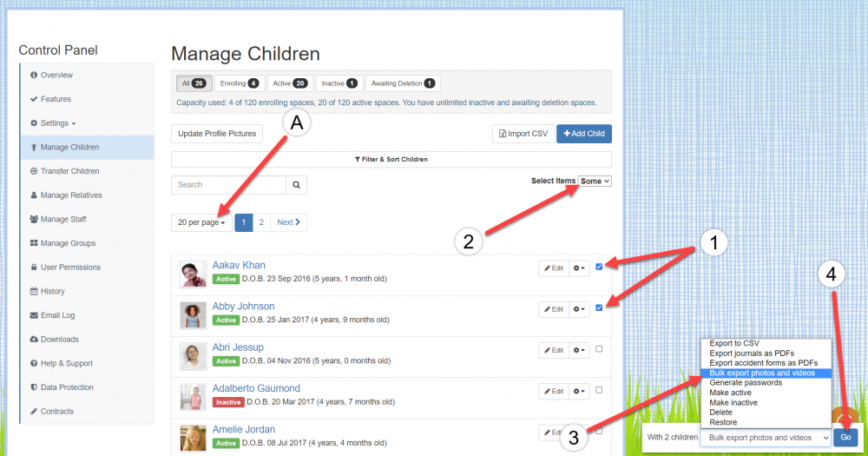Click the Overview info icon in sidebar

click(x=34, y=75)
